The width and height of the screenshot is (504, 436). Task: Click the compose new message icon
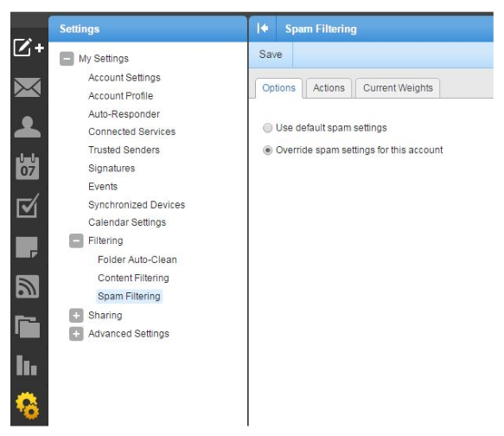(29, 48)
